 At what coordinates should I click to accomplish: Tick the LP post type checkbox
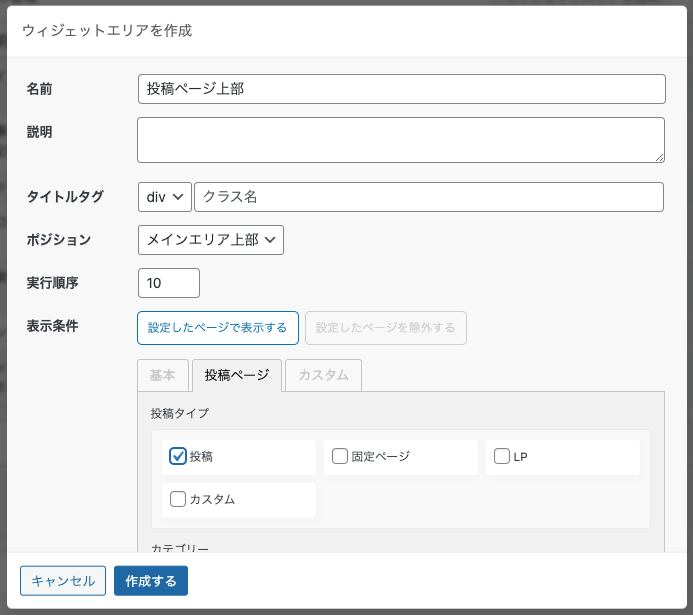tap(502, 456)
